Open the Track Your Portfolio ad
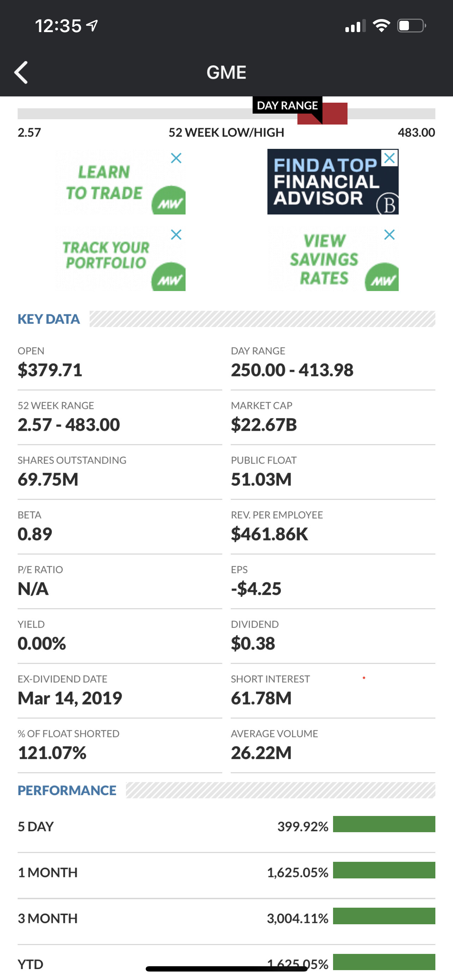Image resolution: width=453 pixels, height=980 pixels. [120, 258]
